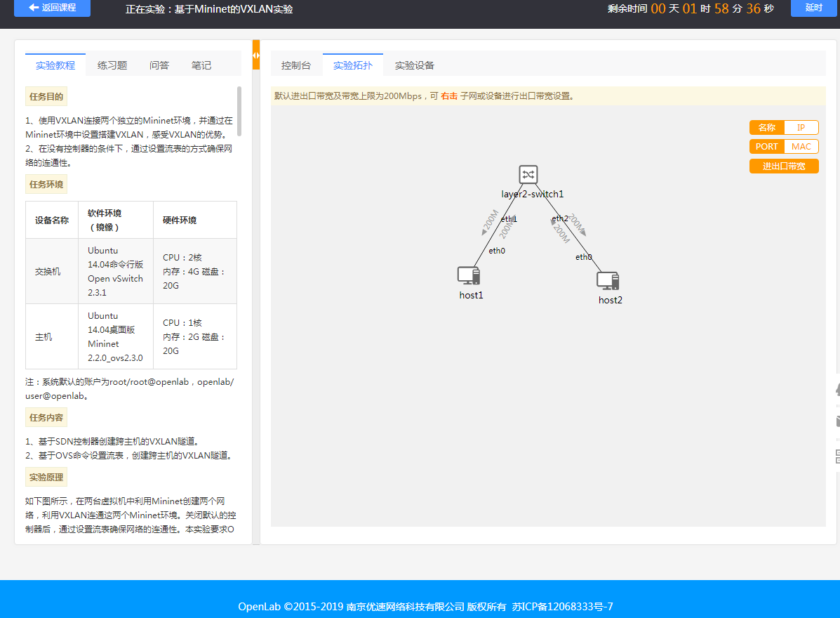
Task: Click the 实验原理 section heading
Action: click(x=46, y=477)
